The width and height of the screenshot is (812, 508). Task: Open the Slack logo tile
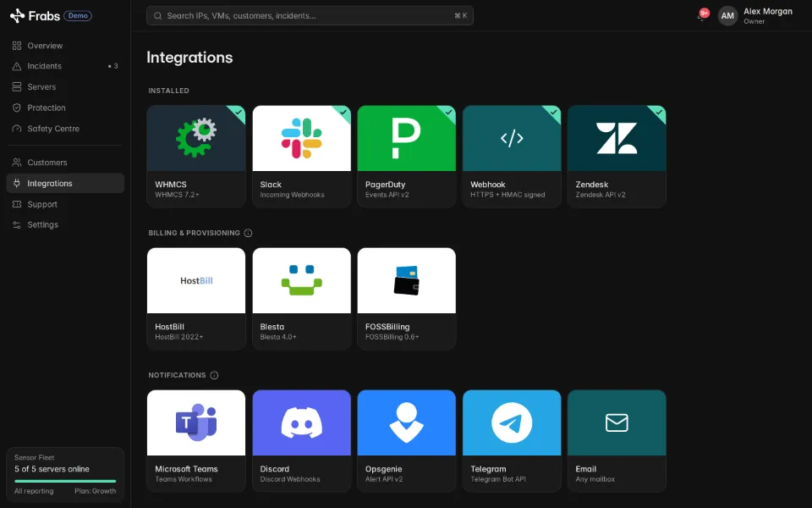click(x=301, y=138)
